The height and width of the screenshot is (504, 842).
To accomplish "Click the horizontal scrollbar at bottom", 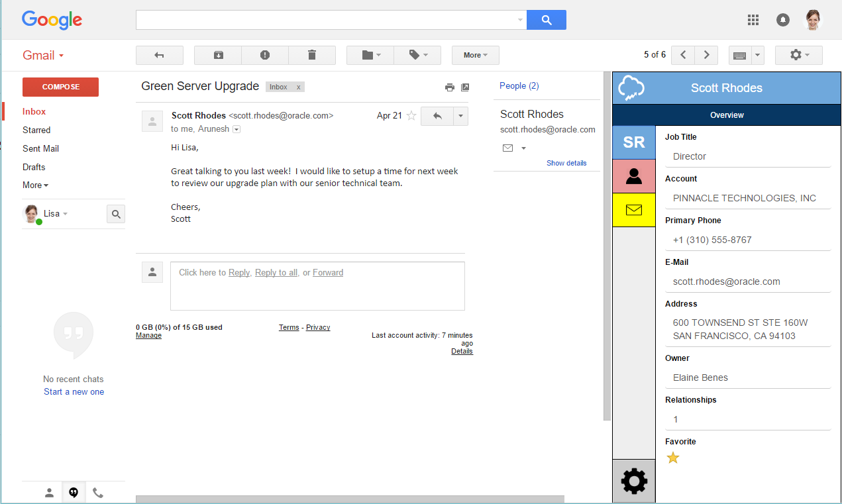I will [x=350, y=499].
